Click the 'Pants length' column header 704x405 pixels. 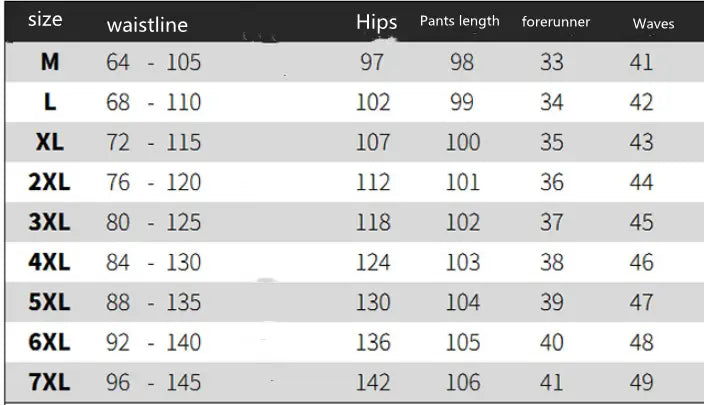pyautogui.click(x=459, y=21)
